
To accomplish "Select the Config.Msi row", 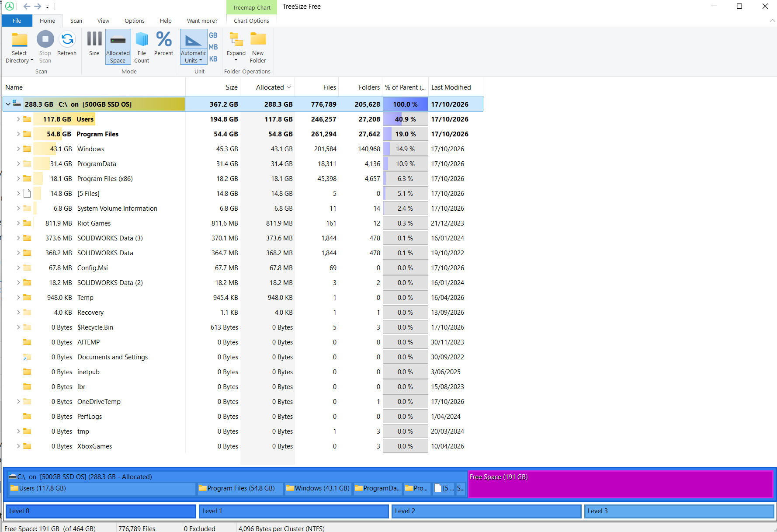I will click(x=243, y=268).
